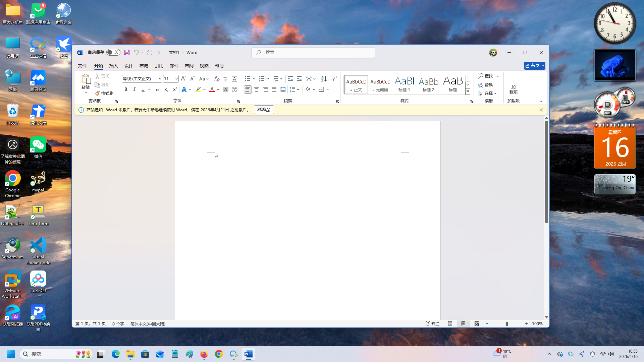644x362 pixels.
Task: Open the font name dropdown
Action: (160, 79)
